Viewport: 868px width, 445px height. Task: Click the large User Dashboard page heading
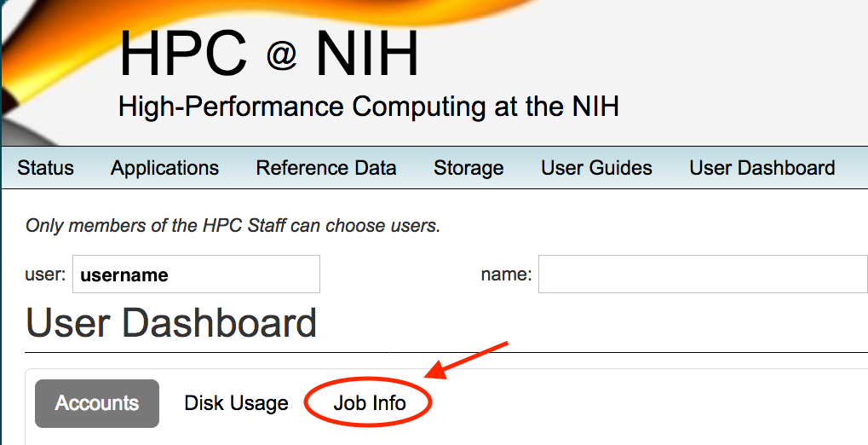coord(171,324)
